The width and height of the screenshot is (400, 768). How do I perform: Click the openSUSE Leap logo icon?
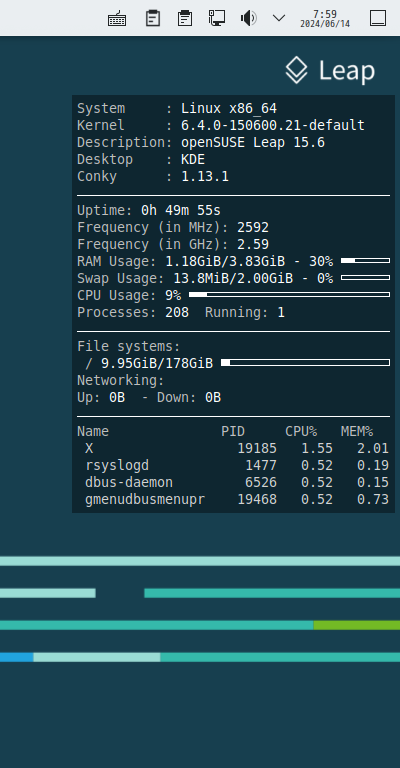tap(296, 70)
